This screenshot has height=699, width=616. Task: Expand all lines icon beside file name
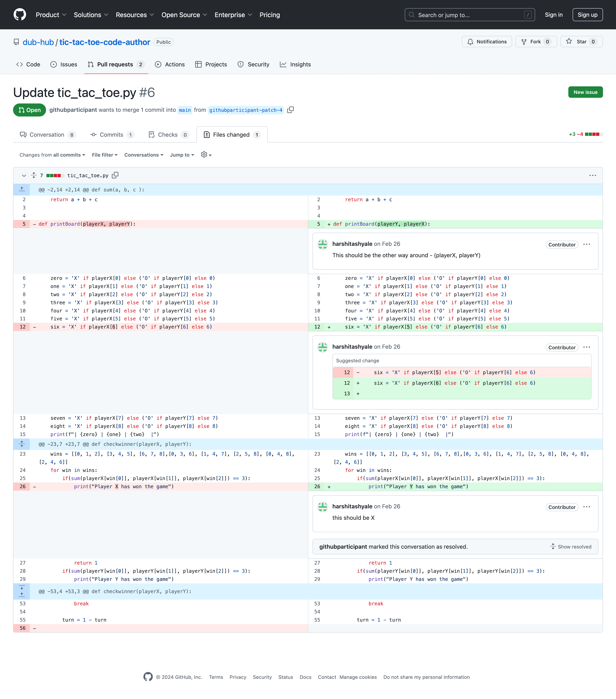pos(34,175)
